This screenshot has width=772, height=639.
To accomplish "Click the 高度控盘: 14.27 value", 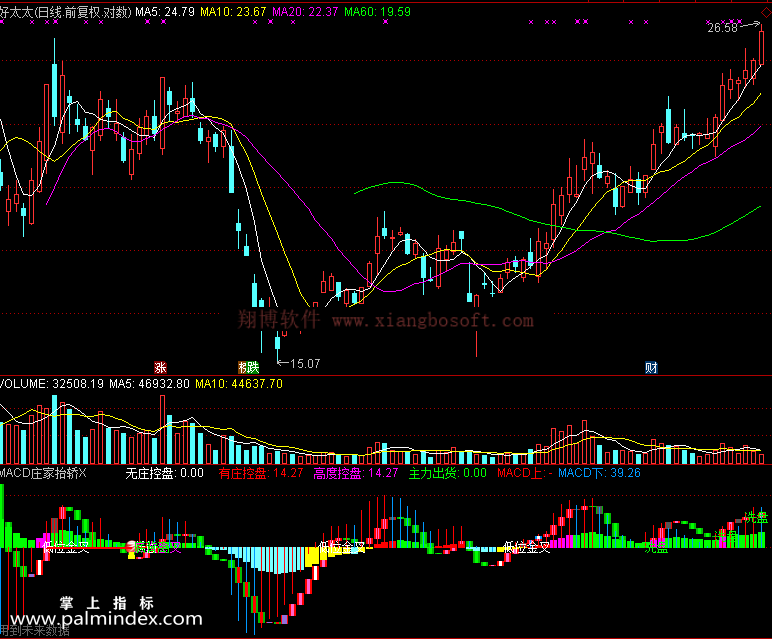I will point(355,473).
